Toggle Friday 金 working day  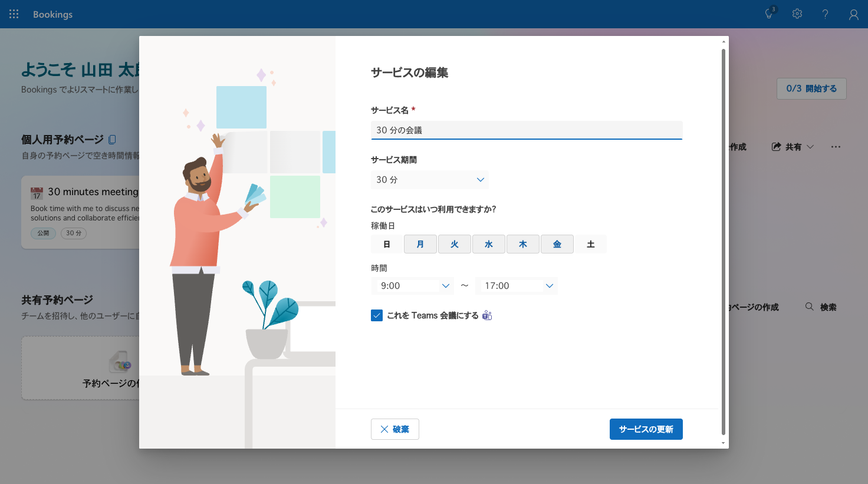tap(557, 244)
